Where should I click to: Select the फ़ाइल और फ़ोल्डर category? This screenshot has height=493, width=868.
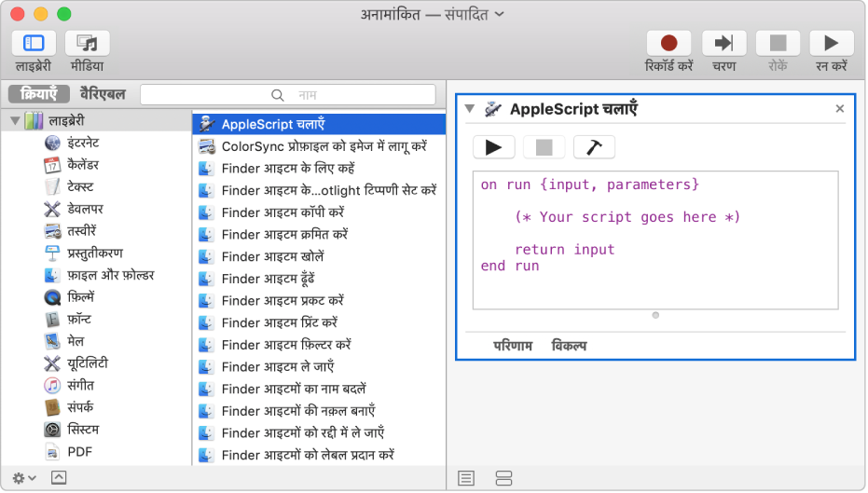point(110,275)
